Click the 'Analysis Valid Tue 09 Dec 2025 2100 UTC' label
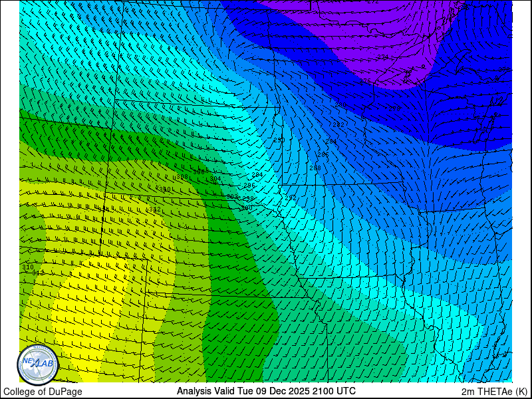This screenshot has height=399, width=532. point(267,390)
